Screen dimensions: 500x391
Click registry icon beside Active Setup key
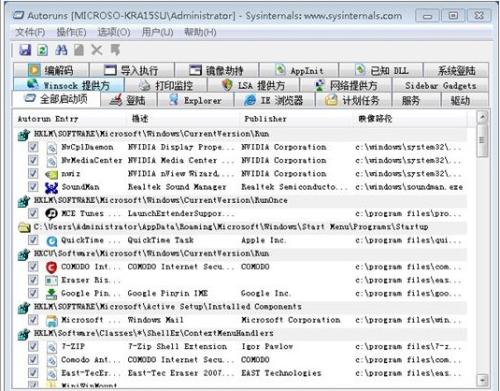pos(24,307)
